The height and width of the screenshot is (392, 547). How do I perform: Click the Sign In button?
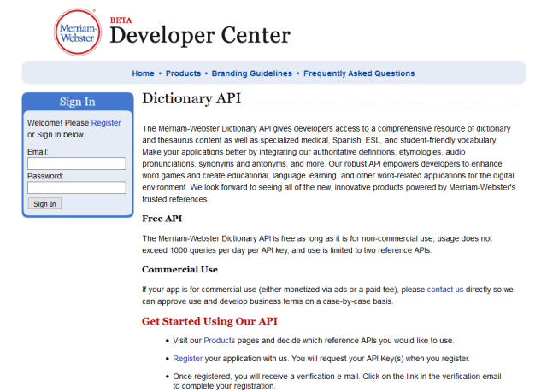point(44,204)
